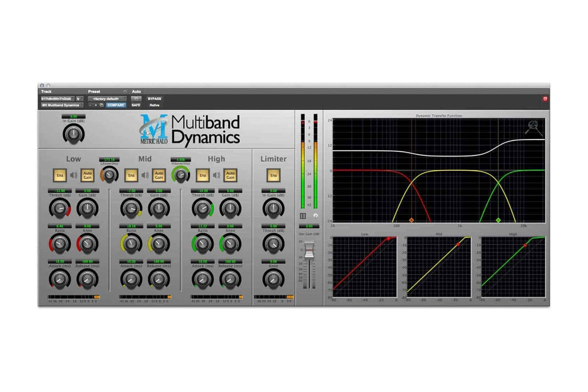Click the High band speaker icon
The image size is (588, 392).
point(216,175)
